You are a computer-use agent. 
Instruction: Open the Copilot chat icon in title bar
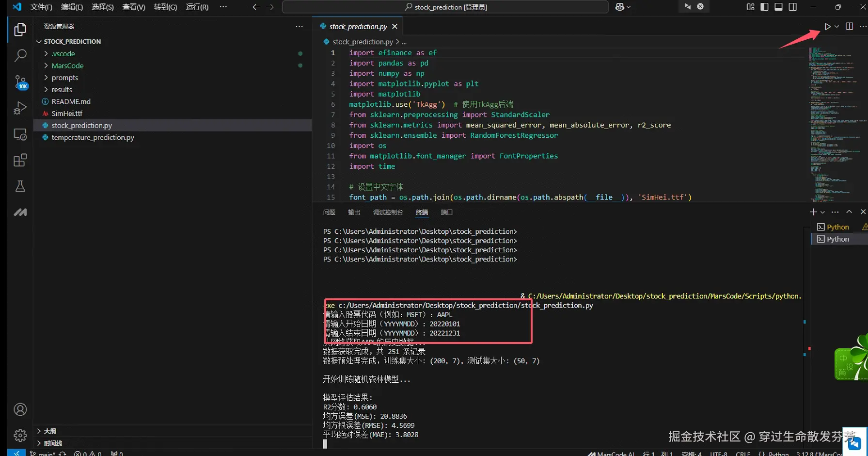click(x=619, y=7)
